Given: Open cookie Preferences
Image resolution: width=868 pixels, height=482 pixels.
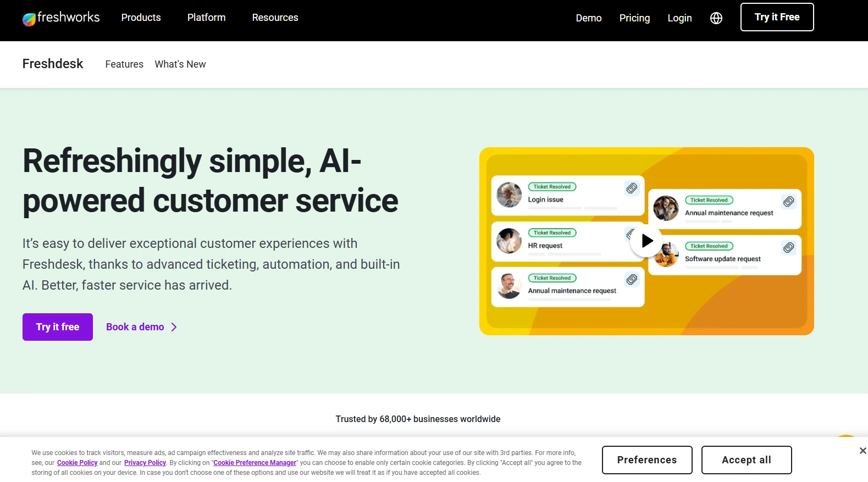Looking at the screenshot, I should 647,460.
